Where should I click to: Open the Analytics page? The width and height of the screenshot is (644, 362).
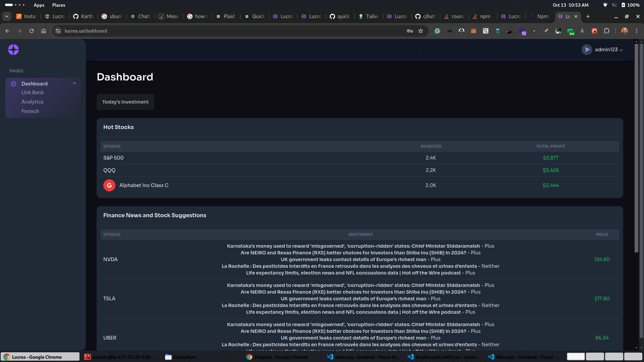click(x=33, y=102)
